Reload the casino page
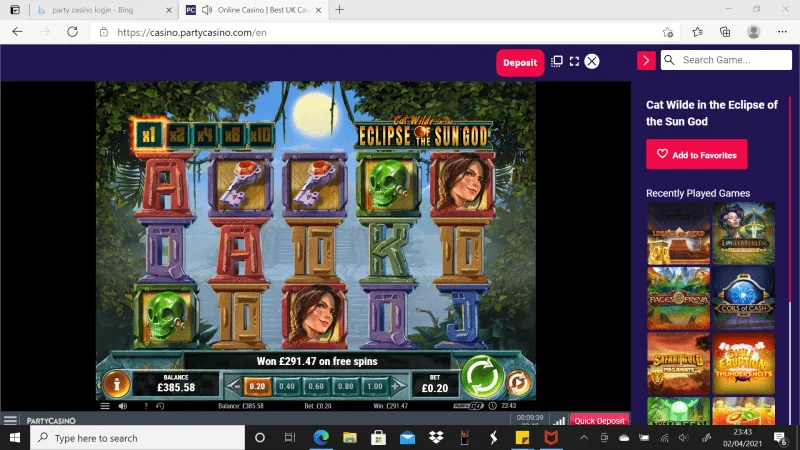The height and width of the screenshot is (450, 800). (72, 32)
